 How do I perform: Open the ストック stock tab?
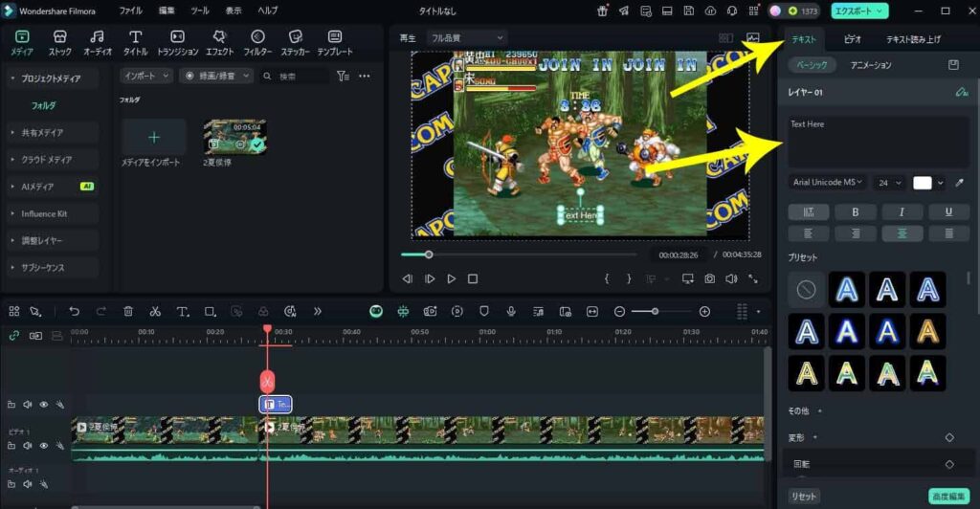pyautogui.click(x=60, y=43)
